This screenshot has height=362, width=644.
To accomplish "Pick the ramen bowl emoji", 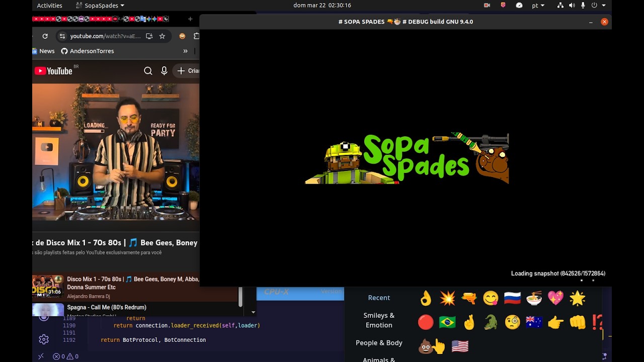I will point(534,298).
